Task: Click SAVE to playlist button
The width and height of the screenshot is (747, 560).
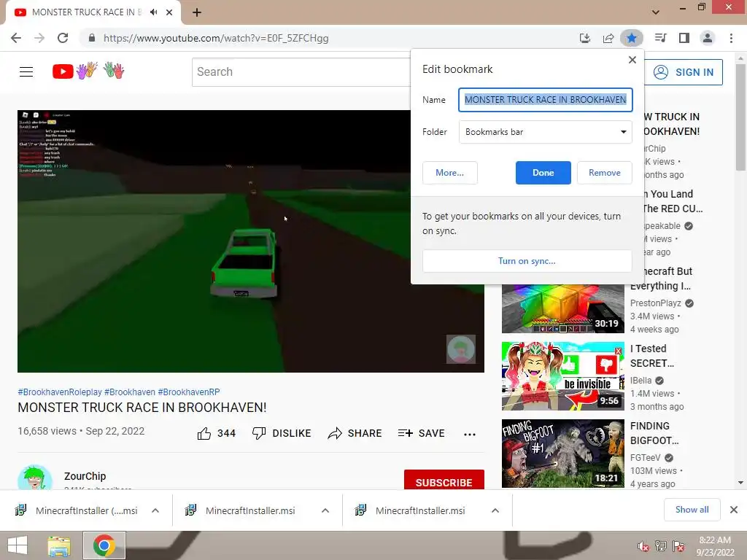Action: coord(422,433)
